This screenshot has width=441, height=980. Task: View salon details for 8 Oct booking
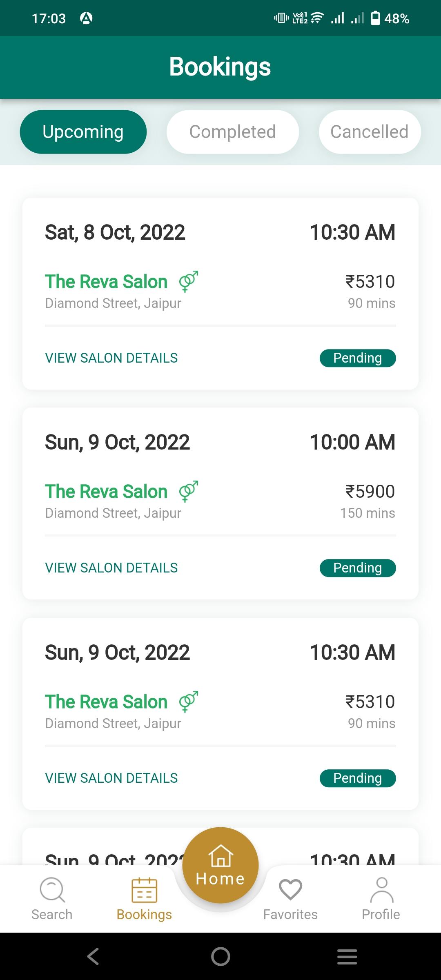click(x=111, y=358)
